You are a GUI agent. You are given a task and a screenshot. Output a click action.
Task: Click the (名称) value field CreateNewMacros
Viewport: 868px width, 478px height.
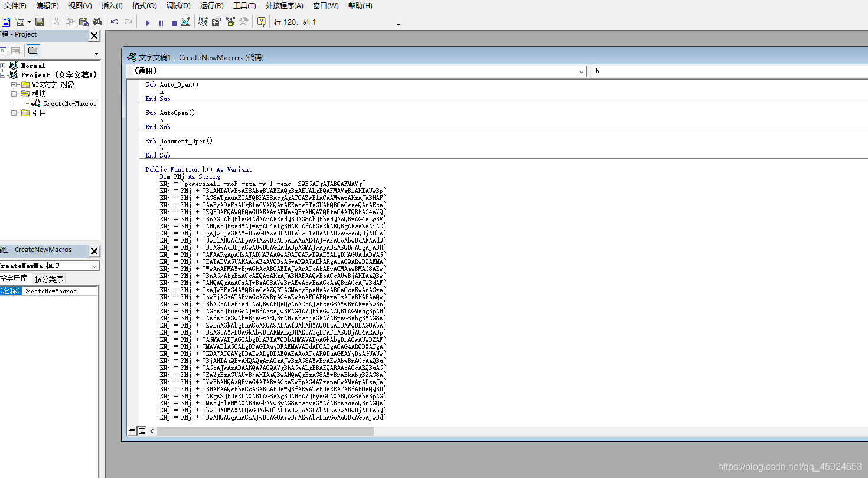coord(60,291)
